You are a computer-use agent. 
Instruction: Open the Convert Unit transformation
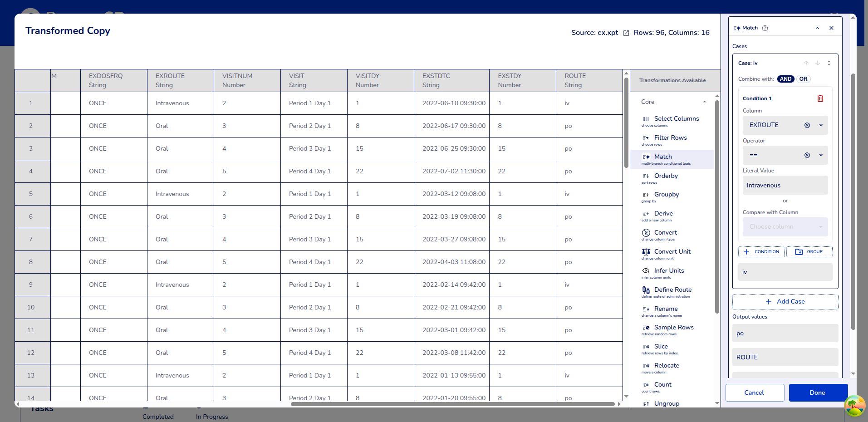point(672,252)
